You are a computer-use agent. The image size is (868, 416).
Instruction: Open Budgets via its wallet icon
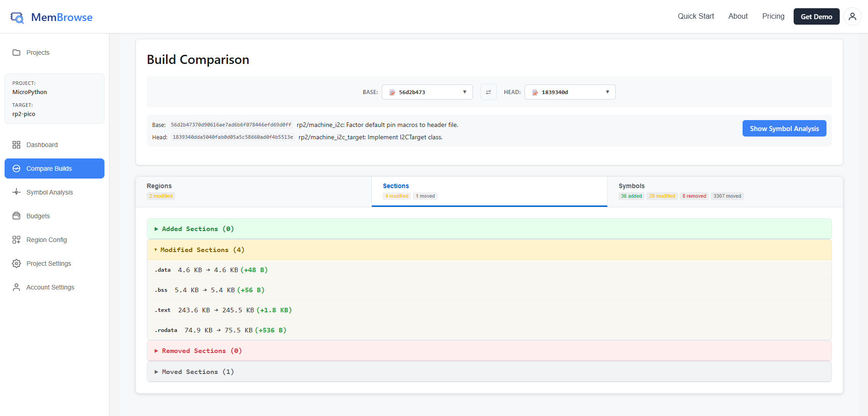point(16,216)
